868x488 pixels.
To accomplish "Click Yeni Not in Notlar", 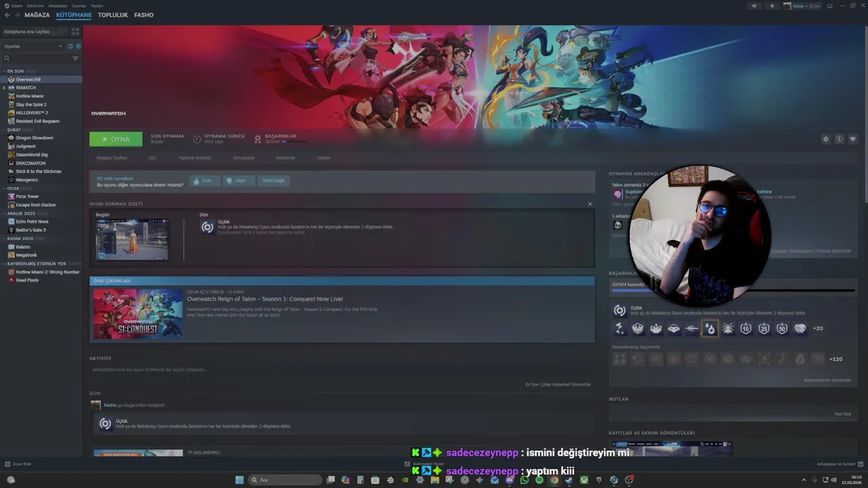I will tap(843, 414).
